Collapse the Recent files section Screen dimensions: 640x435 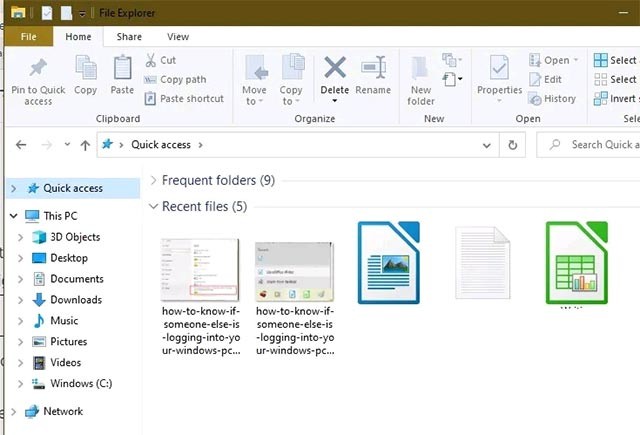153,207
